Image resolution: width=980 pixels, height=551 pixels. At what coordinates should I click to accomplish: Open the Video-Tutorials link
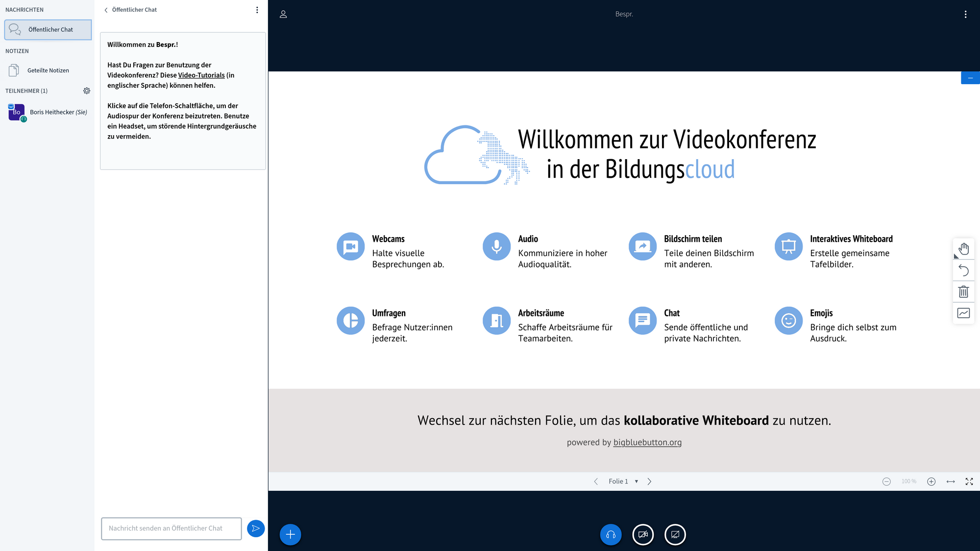(x=201, y=75)
